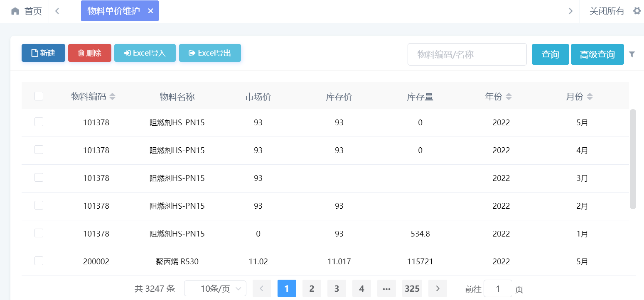Click the 前往 page number input field
The width and height of the screenshot is (644, 300).
[x=499, y=288]
